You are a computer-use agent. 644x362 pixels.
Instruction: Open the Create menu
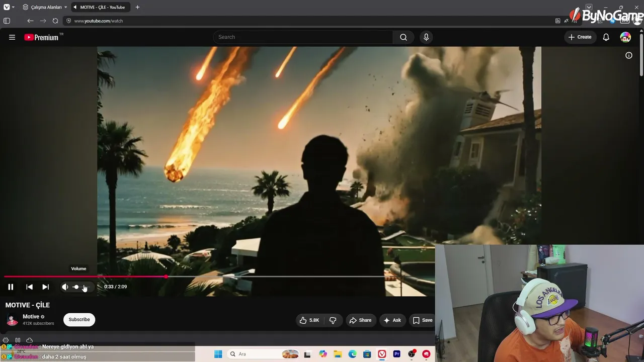click(x=580, y=37)
